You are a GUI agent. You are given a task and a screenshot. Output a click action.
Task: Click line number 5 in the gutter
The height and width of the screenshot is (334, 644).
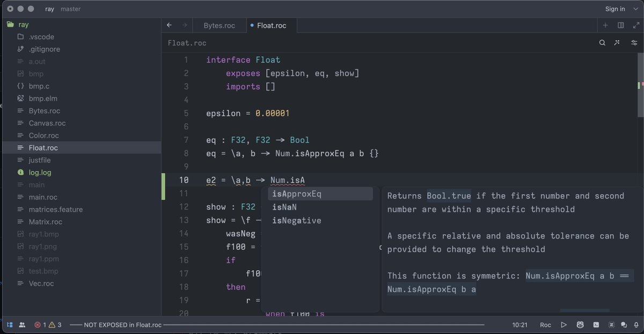186,113
